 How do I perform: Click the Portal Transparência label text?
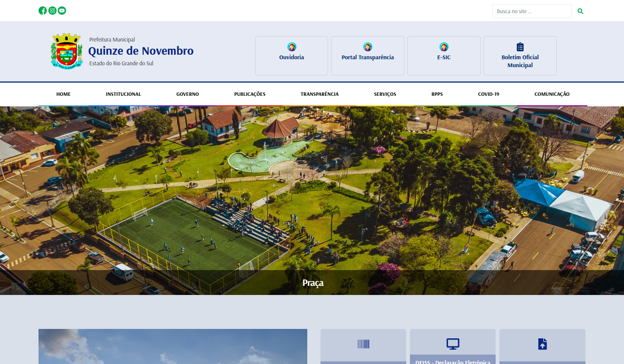coord(368,57)
